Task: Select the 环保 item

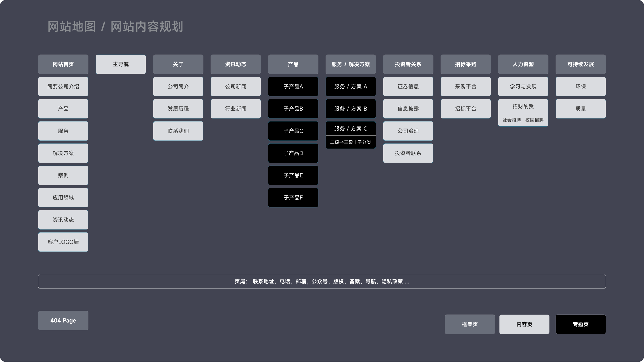Action: pyautogui.click(x=581, y=87)
